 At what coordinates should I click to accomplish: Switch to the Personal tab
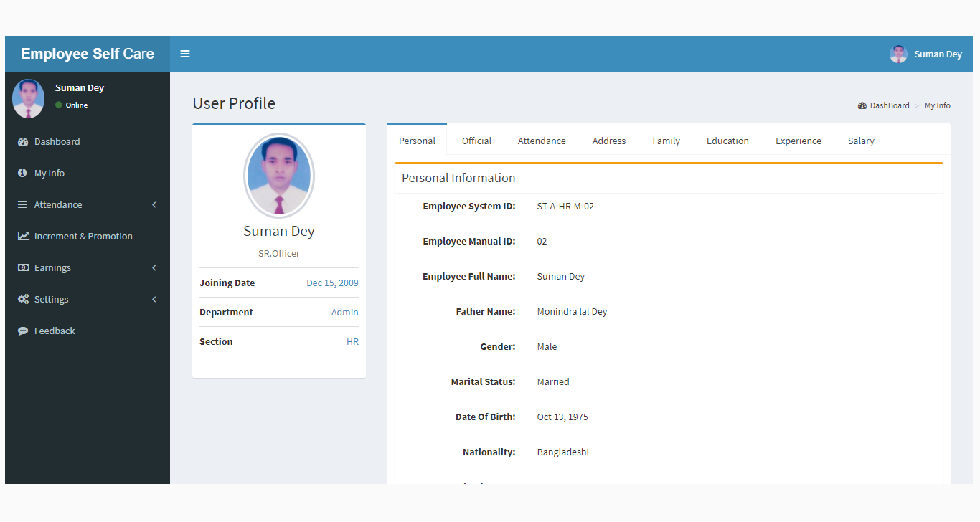click(417, 141)
